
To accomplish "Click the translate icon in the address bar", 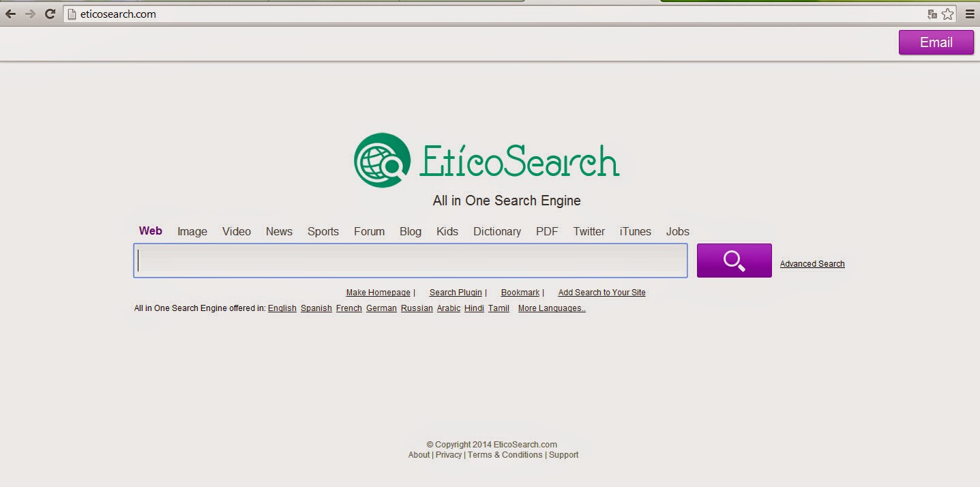I will coord(932,14).
